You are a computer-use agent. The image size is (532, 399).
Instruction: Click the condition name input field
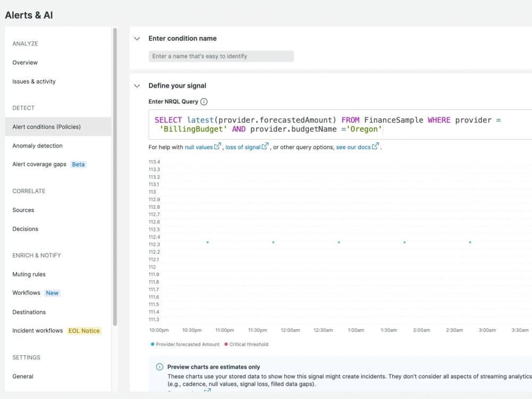pyautogui.click(x=221, y=56)
